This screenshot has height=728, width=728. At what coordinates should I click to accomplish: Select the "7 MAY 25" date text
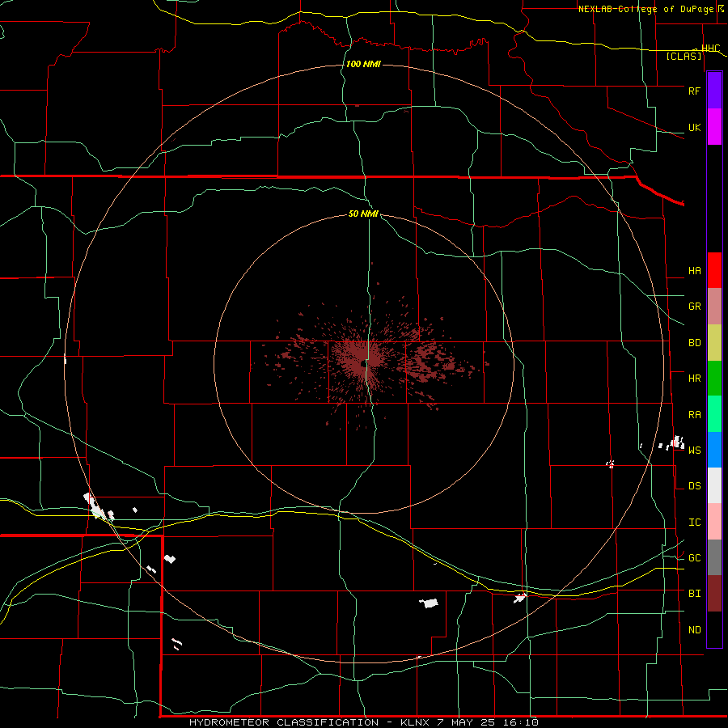(x=468, y=722)
